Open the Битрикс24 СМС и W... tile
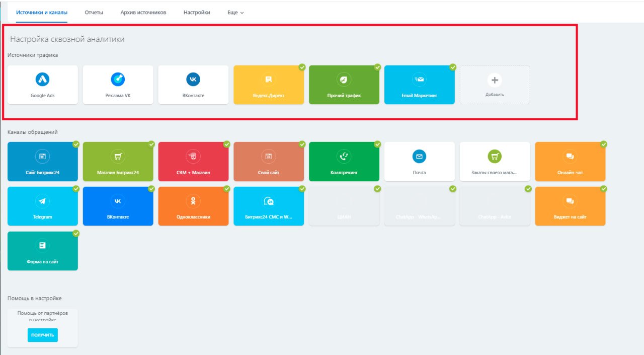This screenshot has height=355, width=644. pos(269,206)
